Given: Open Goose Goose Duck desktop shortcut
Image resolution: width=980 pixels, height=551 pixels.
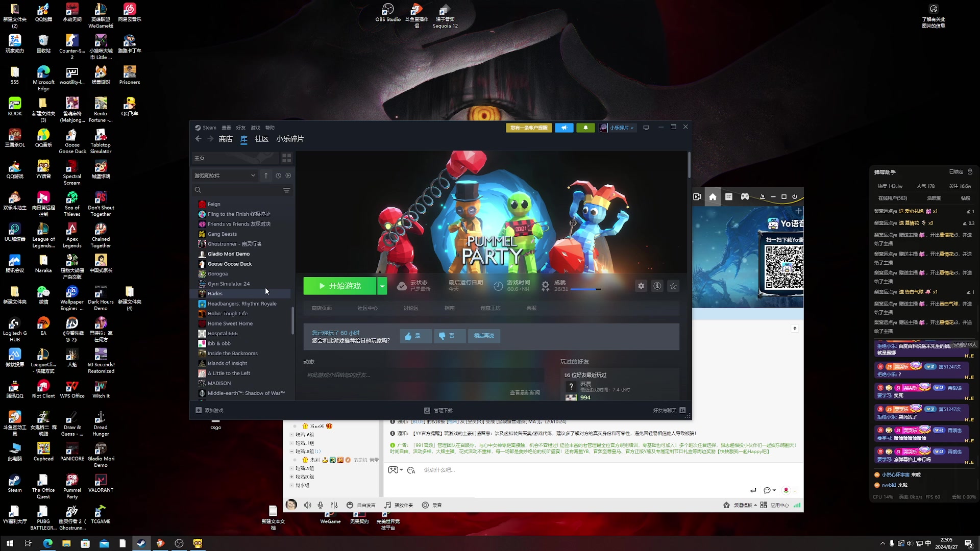Looking at the screenshot, I should tap(72, 141).
